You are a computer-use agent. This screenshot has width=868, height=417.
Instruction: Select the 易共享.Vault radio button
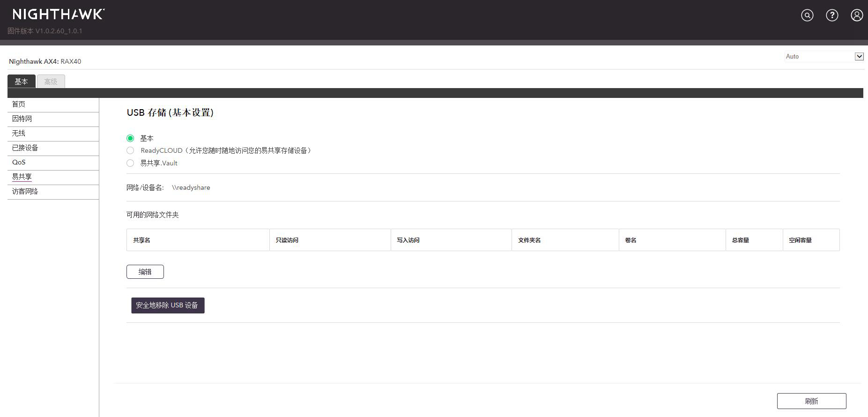(130, 163)
